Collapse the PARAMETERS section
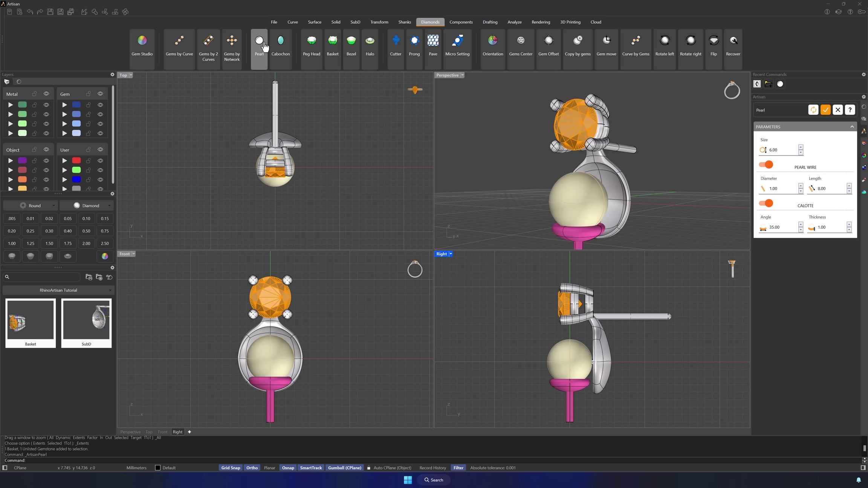Viewport: 868px width, 488px height. (x=852, y=127)
